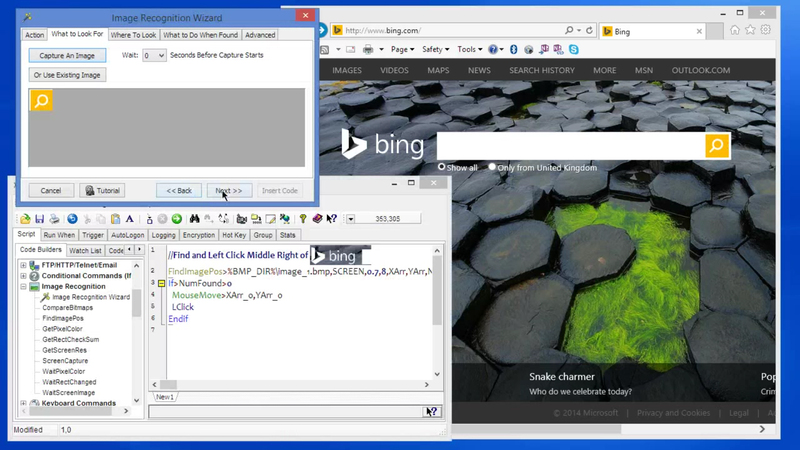This screenshot has width=800, height=450.
Task: Click the Paste clipboard icon
Action: 116,219
